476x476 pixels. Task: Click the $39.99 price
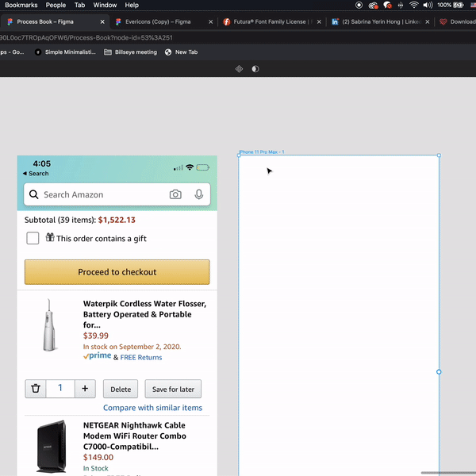tap(96, 336)
